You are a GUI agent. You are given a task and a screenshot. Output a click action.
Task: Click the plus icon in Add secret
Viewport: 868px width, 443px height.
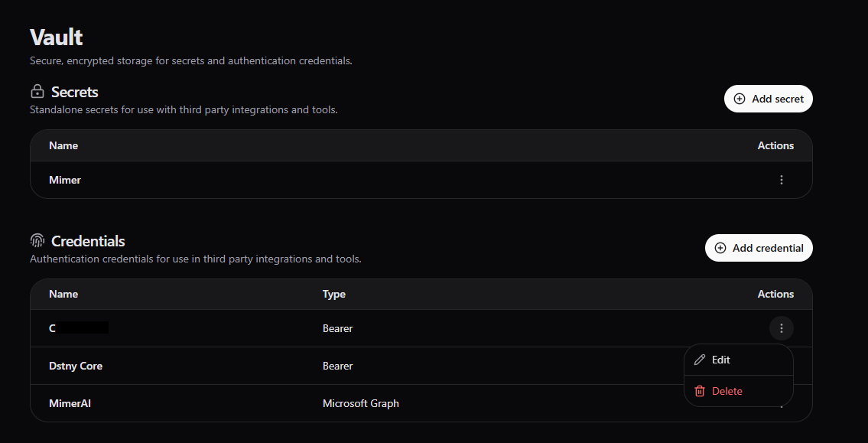739,99
